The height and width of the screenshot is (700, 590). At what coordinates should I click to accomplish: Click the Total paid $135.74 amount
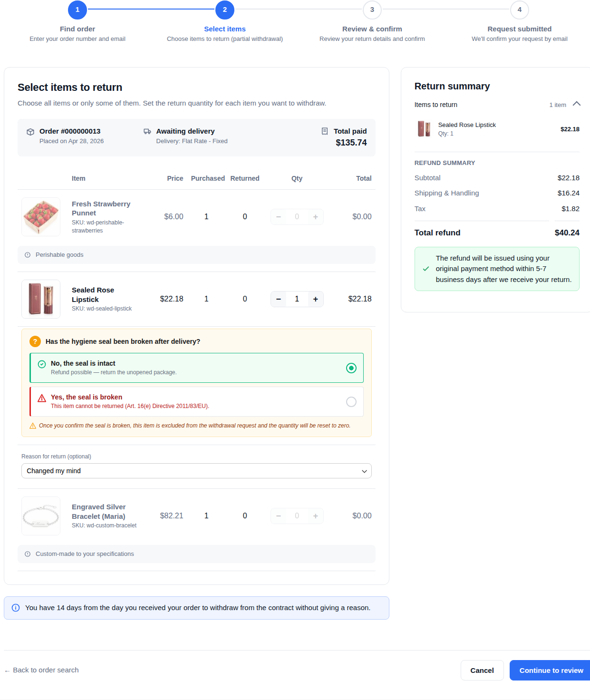click(x=351, y=143)
